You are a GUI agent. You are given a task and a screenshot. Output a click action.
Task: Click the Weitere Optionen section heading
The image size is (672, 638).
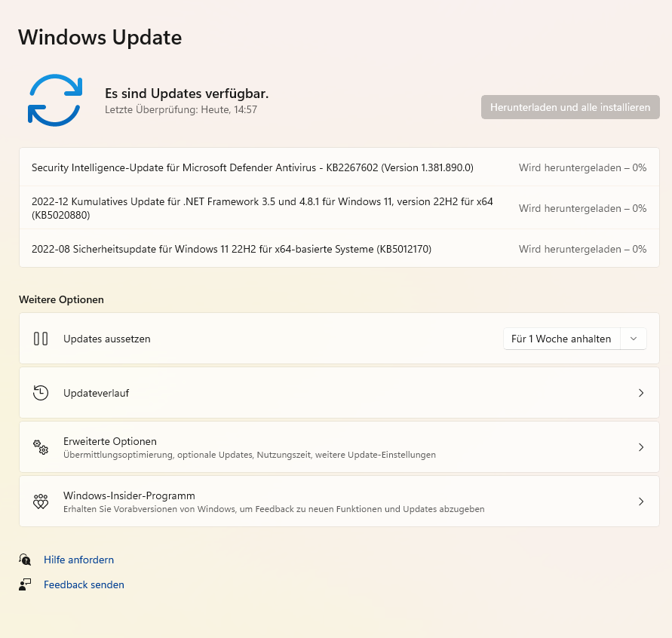point(61,299)
